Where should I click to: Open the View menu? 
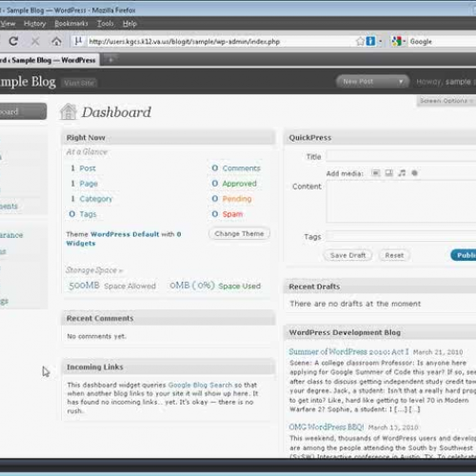[8, 24]
